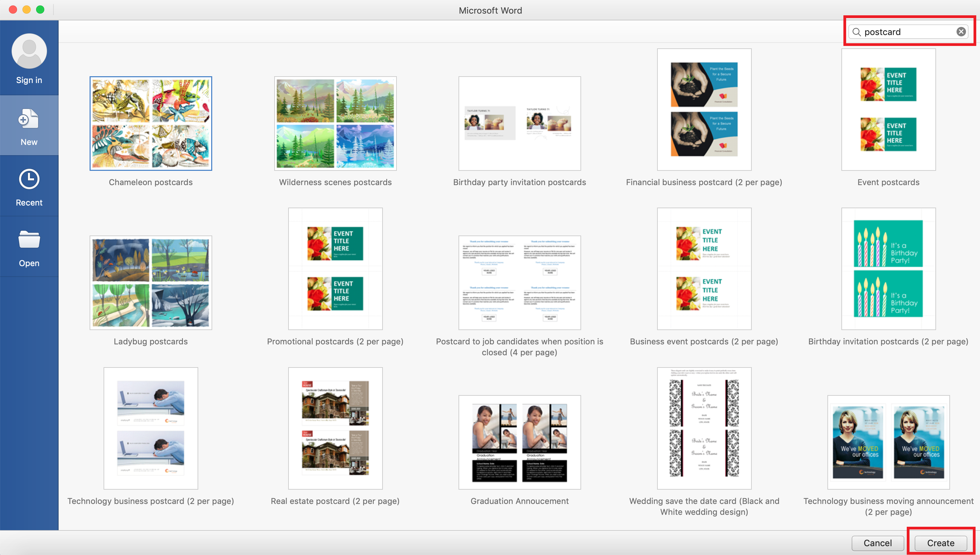This screenshot has height=555, width=980.
Task: Click the Sign in avatar icon
Action: coord(29,51)
